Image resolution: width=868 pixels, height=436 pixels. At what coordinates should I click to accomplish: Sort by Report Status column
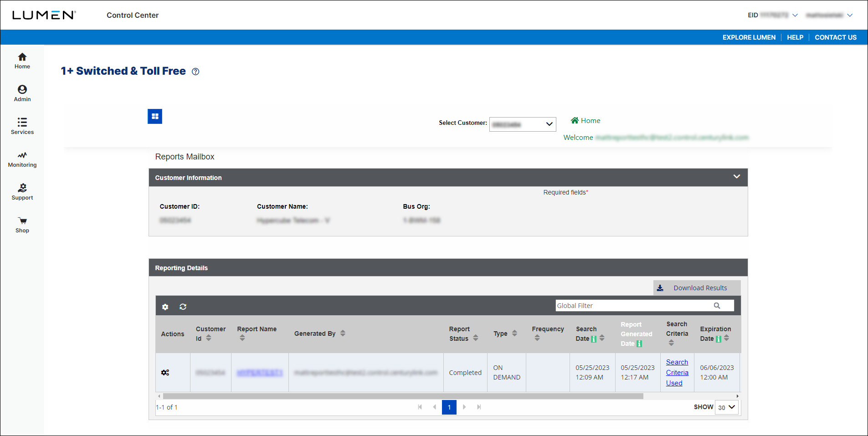click(x=476, y=338)
